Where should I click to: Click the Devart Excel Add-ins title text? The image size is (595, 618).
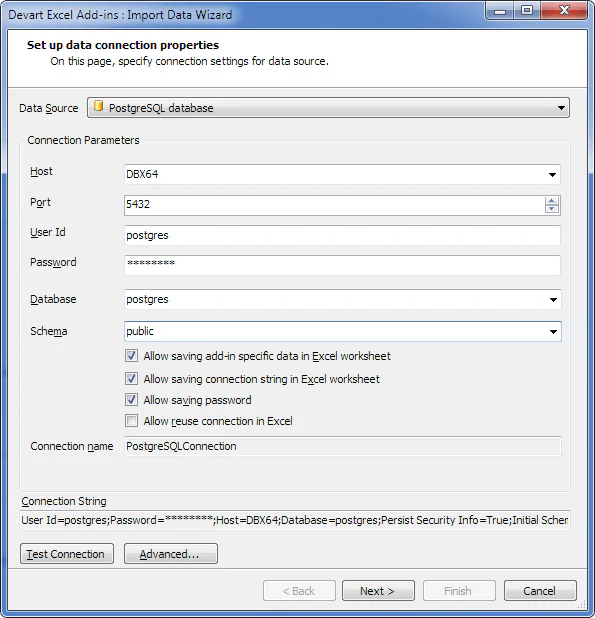point(120,15)
